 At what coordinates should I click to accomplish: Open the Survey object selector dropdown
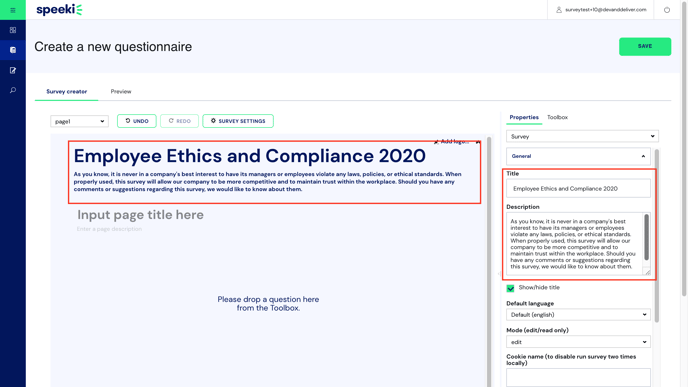click(x=582, y=136)
